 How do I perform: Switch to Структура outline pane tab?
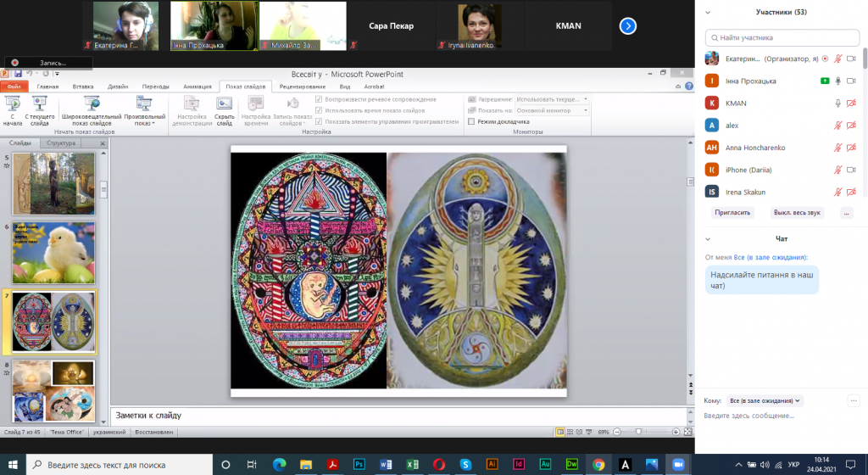pos(61,142)
